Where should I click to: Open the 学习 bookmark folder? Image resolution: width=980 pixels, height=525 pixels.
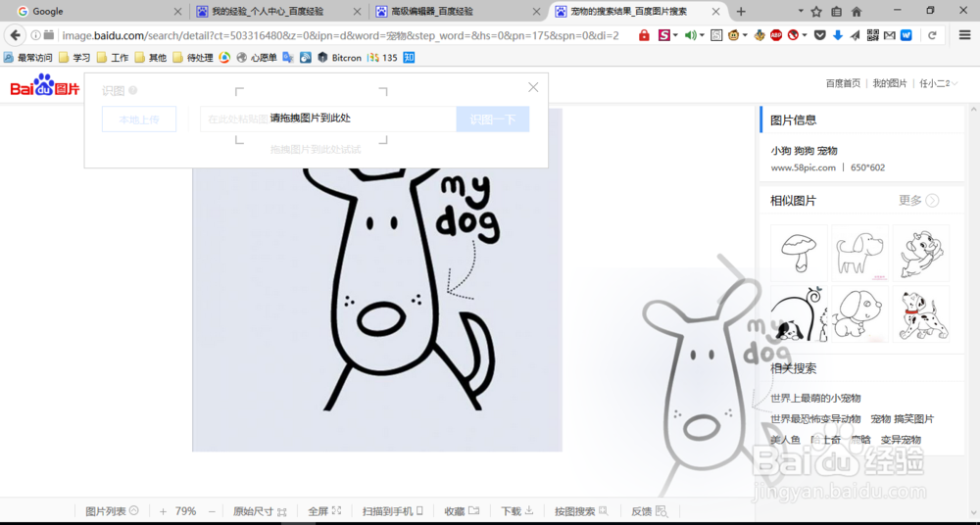coord(75,58)
